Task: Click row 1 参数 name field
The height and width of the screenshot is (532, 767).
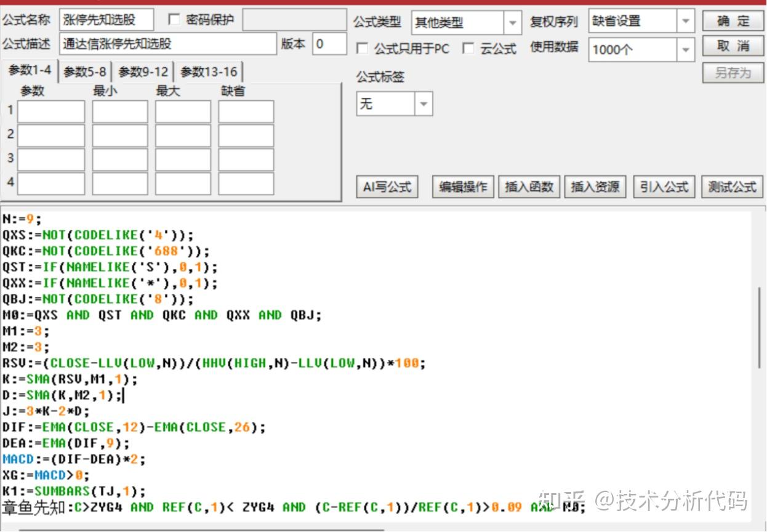Action: point(51,111)
